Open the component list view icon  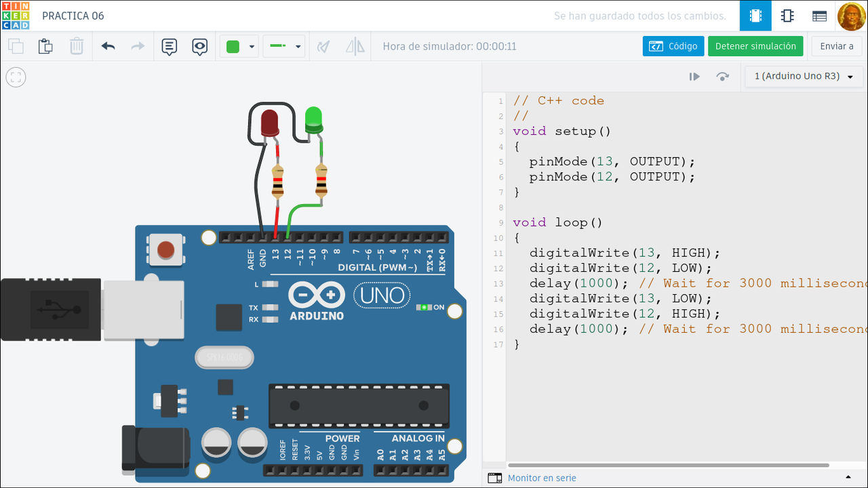point(819,16)
